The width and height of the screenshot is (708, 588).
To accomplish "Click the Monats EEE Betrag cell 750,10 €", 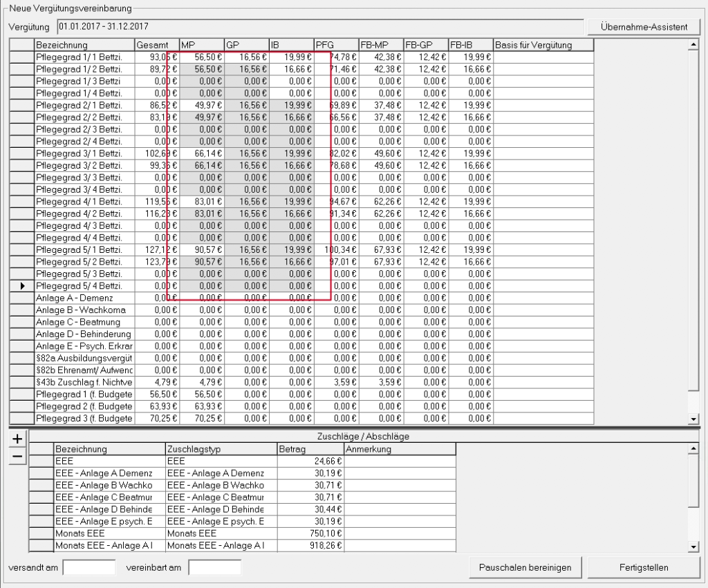I will click(310, 534).
